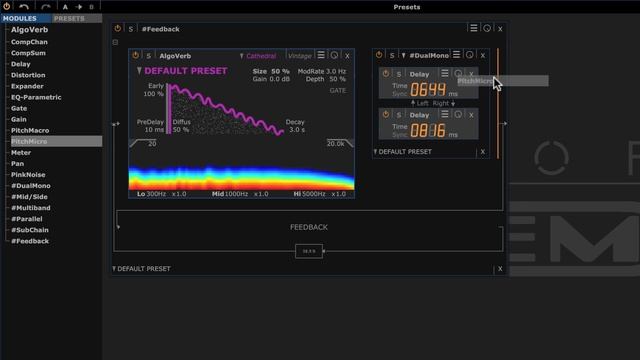Click the AlgoVerb info circle icon
The image size is (640, 360).
334,55
